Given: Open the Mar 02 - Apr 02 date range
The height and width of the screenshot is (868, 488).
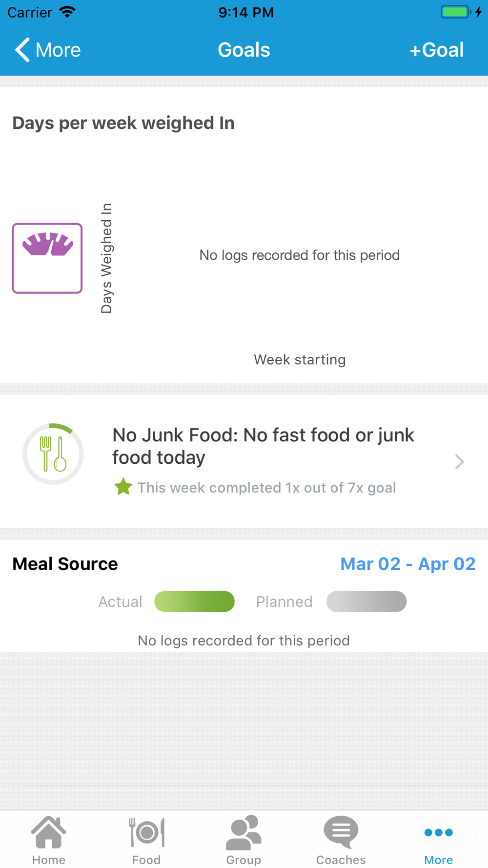Looking at the screenshot, I should click(408, 564).
